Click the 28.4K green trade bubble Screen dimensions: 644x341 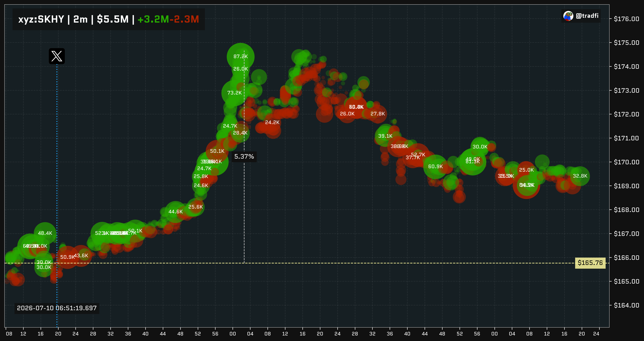[240, 133]
